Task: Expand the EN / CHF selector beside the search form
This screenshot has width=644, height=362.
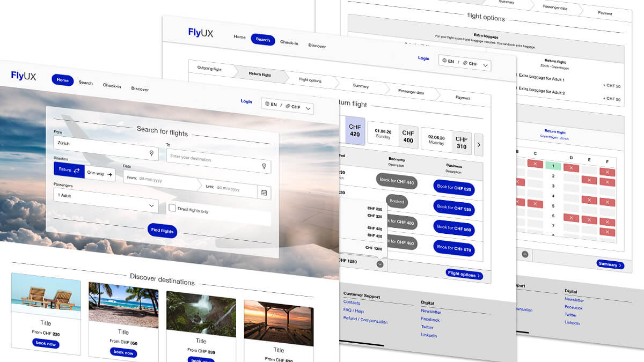Action: click(287, 106)
